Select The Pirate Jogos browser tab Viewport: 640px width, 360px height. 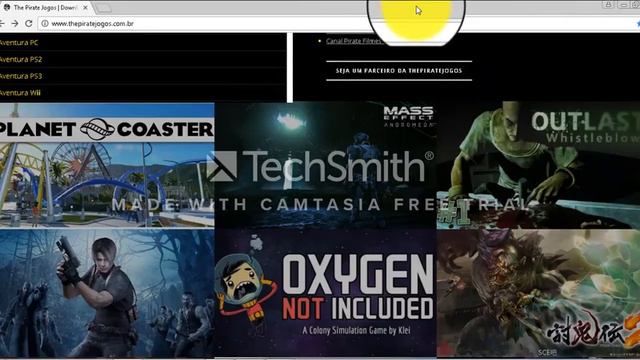click(x=46, y=8)
